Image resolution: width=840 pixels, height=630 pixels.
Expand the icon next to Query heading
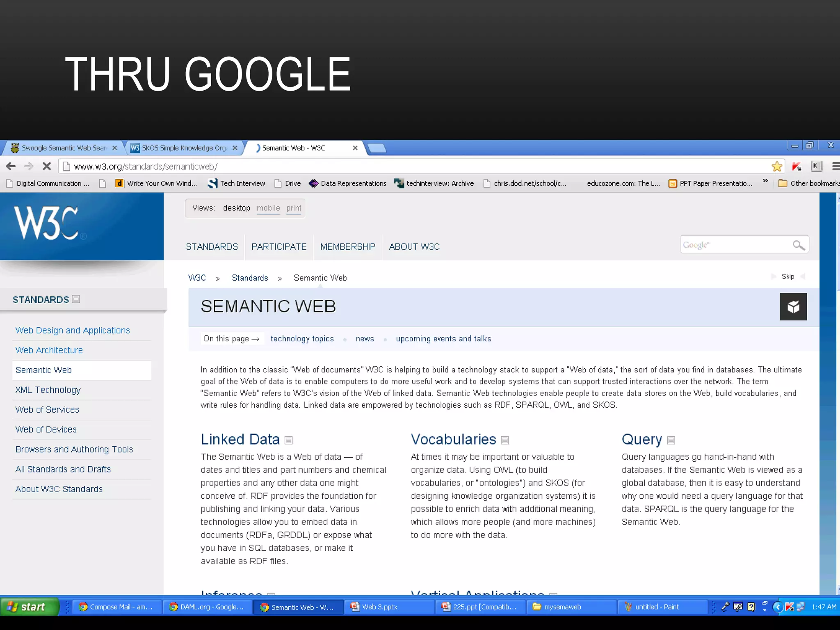click(x=671, y=440)
